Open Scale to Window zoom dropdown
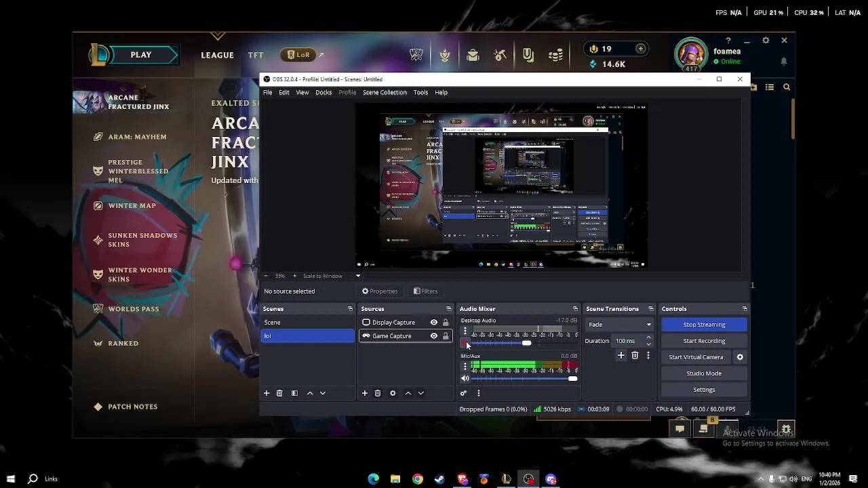This screenshot has width=868, height=488. pyautogui.click(x=332, y=276)
